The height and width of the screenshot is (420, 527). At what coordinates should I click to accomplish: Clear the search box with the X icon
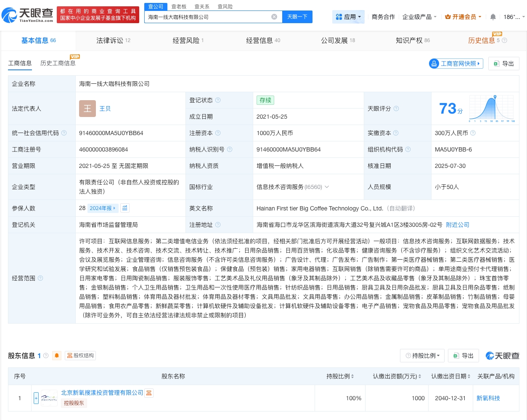click(x=274, y=17)
